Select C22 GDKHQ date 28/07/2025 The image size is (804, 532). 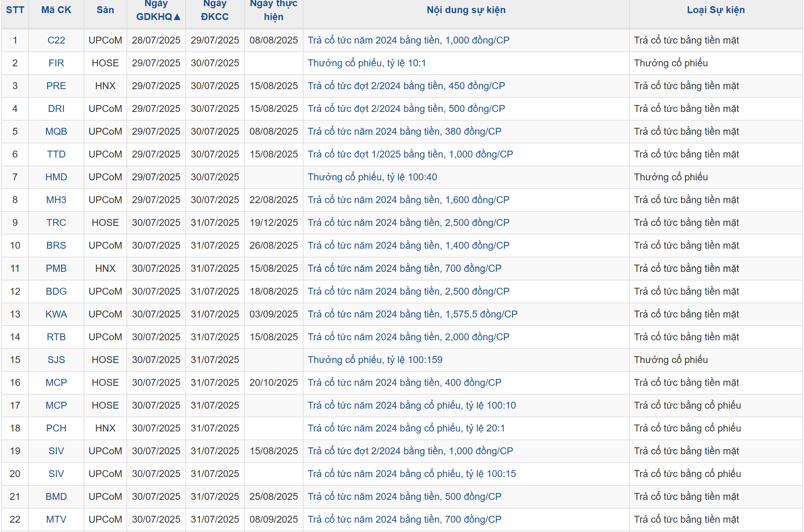(x=156, y=40)
